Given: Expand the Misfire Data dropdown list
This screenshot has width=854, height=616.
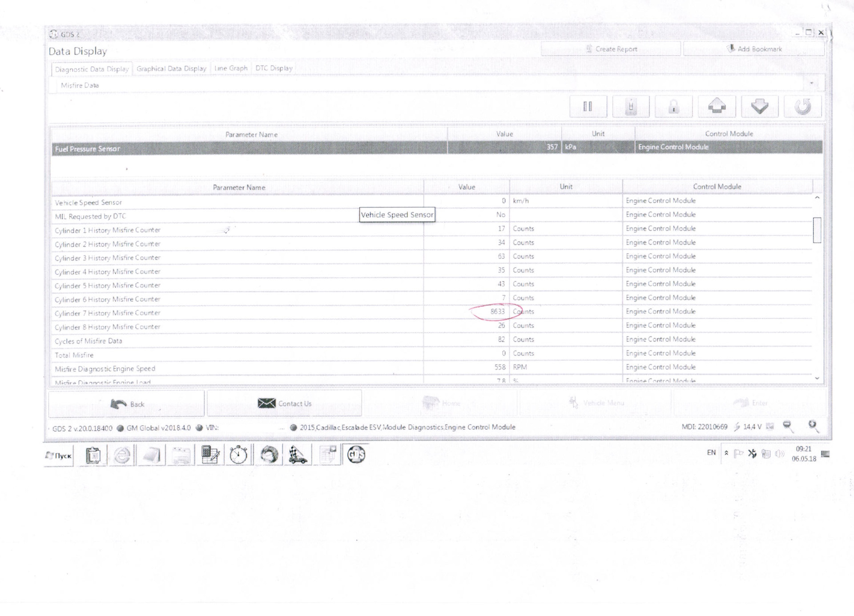Looking at the screenshot, I should (x=811, y=84).
